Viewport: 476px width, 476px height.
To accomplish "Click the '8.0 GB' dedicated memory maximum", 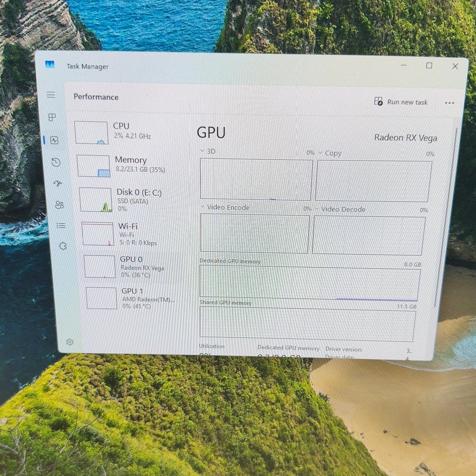I will [x=412, y=265].
